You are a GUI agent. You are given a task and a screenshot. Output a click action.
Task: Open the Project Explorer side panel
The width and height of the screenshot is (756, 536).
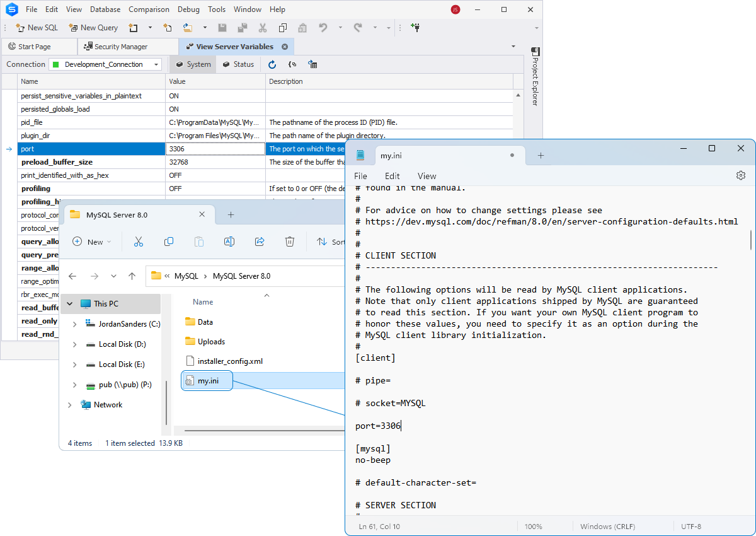535,77
